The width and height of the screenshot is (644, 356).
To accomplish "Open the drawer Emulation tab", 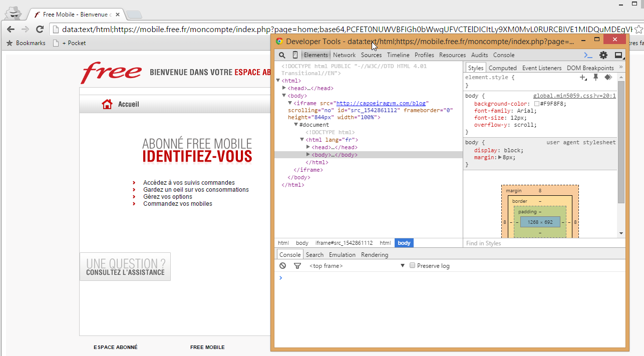I will click(343, 255).
